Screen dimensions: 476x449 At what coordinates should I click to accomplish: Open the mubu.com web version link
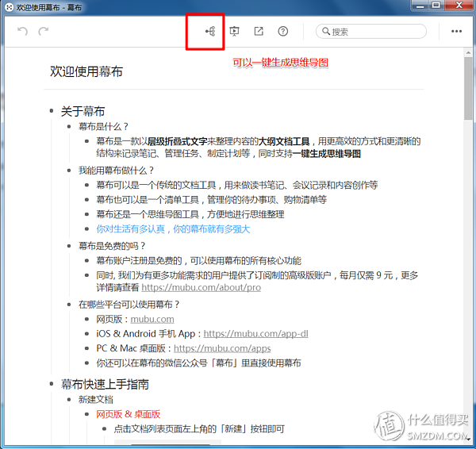[152, 319]
